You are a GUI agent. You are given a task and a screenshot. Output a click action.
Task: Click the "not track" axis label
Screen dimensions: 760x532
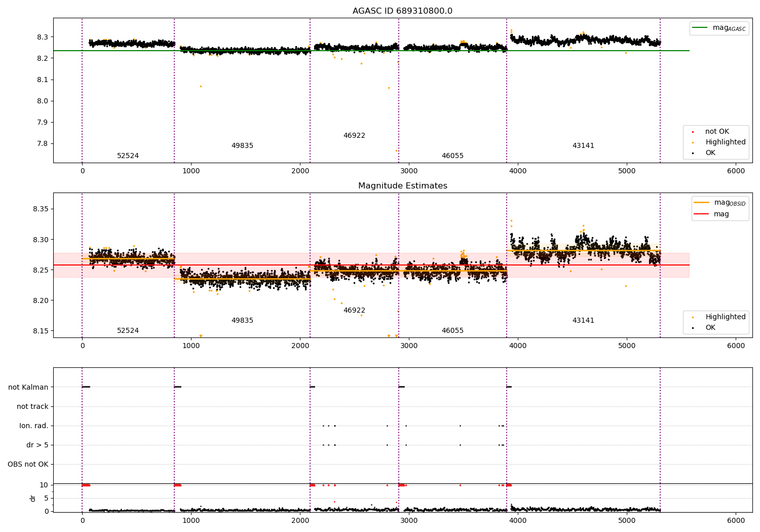(x=32, y=406)
